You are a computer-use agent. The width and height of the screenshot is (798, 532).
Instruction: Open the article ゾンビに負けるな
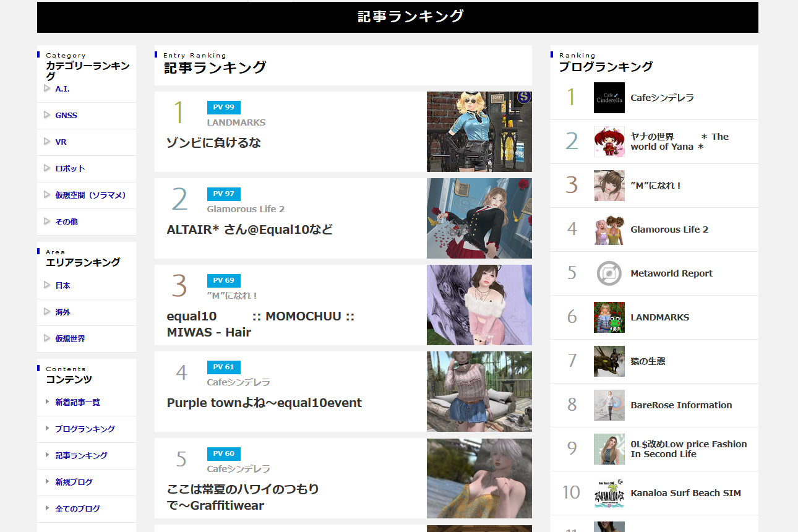(214, 143)
